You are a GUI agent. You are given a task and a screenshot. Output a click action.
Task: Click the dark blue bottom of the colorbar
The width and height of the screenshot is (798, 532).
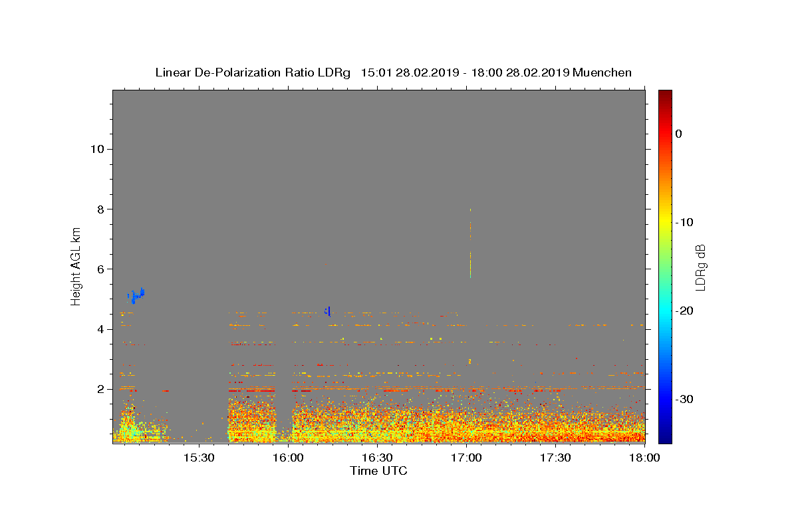coord(665,438)
